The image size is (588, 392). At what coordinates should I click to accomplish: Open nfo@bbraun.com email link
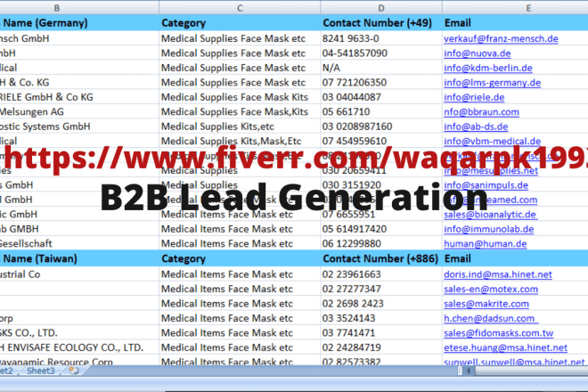(x=481, y=111)
